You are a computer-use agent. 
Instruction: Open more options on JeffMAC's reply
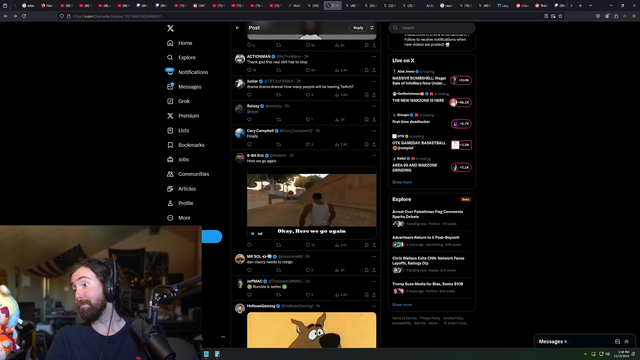coord(374,282)
